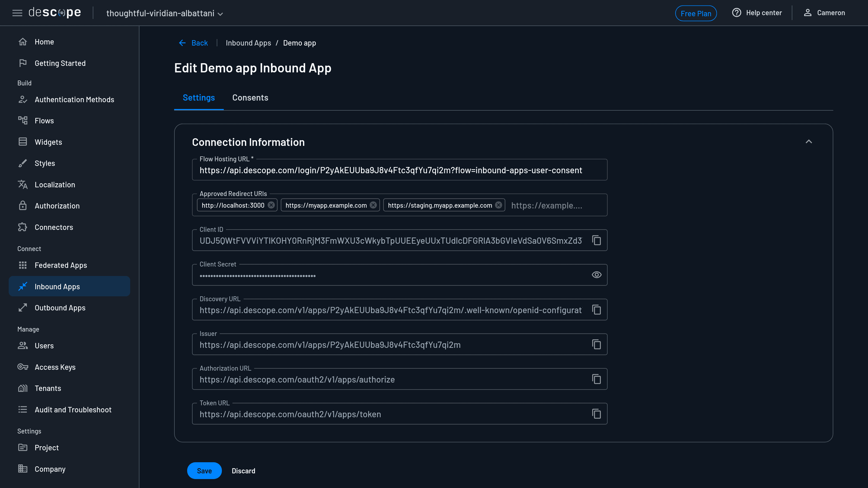This screenshot has height=488, width=868.
Task: Copy the Token URL
Action: (x=596, y=414)
